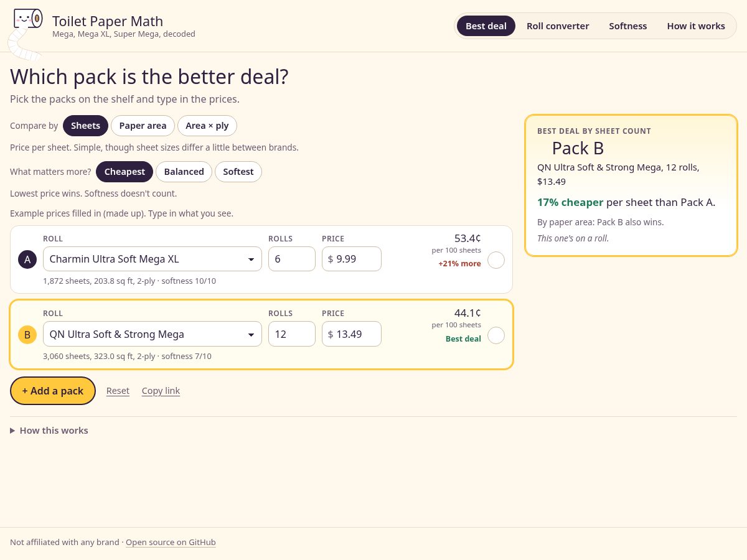Click the Toilet Paper Math site title
Viewport: 747px width, 560px height.
coord(108,21)
